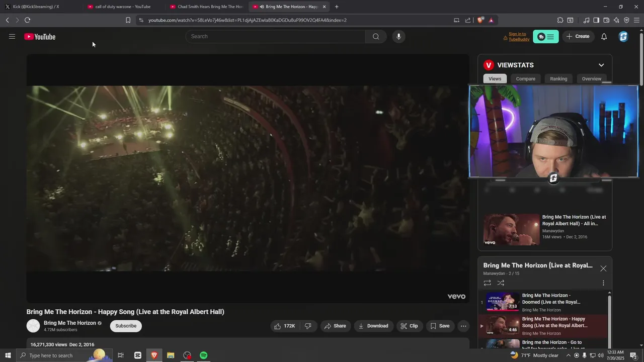Open Brave main menu hamburger
Image resolution: width=644 pixels, height=362 pixels.
pyautogui.click(x=636, y=20)
